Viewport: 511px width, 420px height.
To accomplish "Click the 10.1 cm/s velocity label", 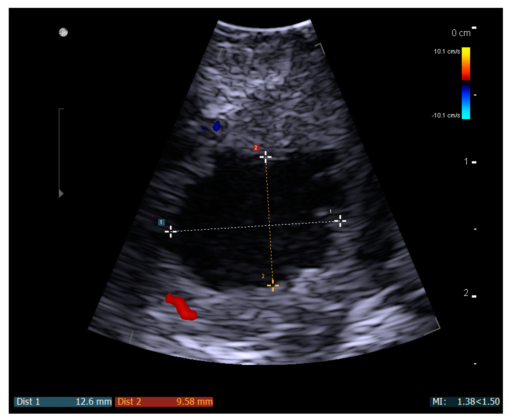I will tap(447, 51).
